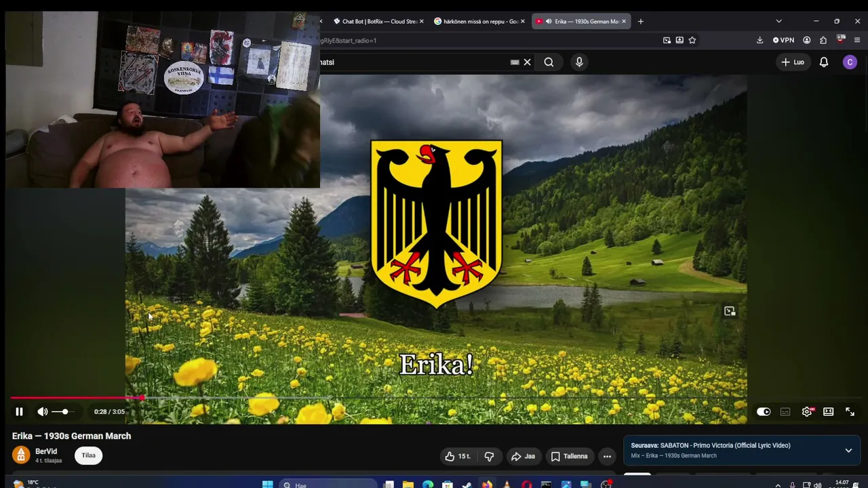Pause the video playback

19,411
